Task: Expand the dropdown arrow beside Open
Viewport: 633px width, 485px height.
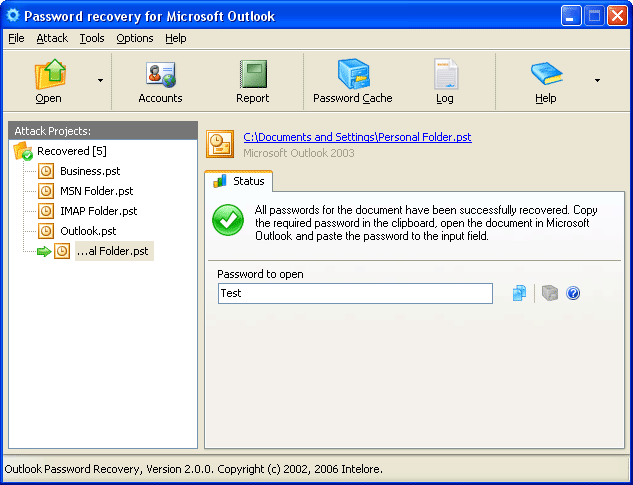Action: point(100,81)
